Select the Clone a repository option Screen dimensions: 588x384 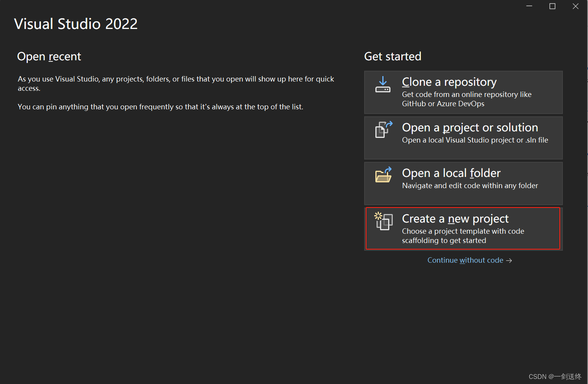click(463, 92)
